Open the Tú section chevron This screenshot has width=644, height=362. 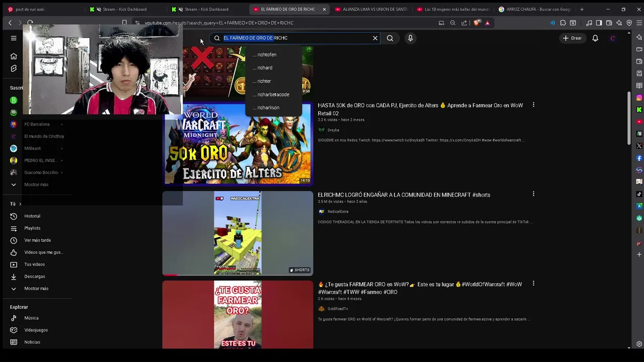click(x=20, y=204)
